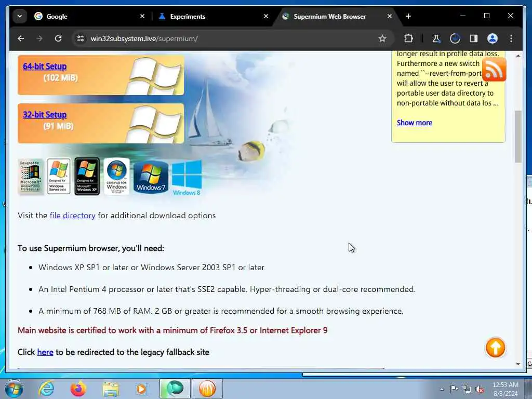
Task: Click the Windows Vista certified badge
Action: (117, 176)
